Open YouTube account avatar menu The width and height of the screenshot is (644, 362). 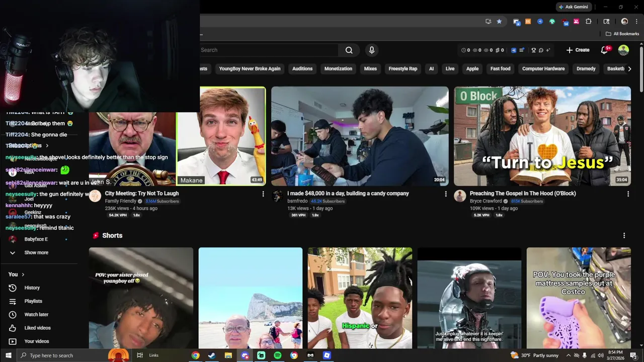[623, 50]
